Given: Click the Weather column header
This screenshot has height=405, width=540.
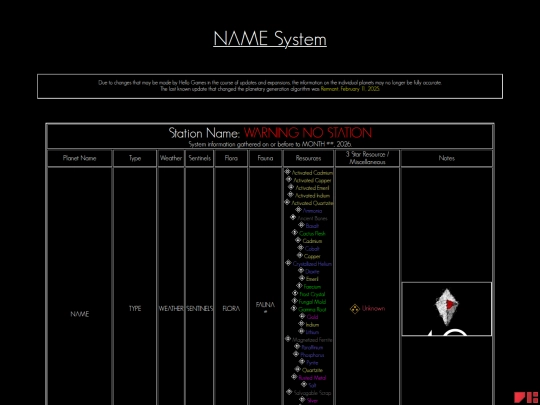Looking at the screenshot, I should [171, 158].
